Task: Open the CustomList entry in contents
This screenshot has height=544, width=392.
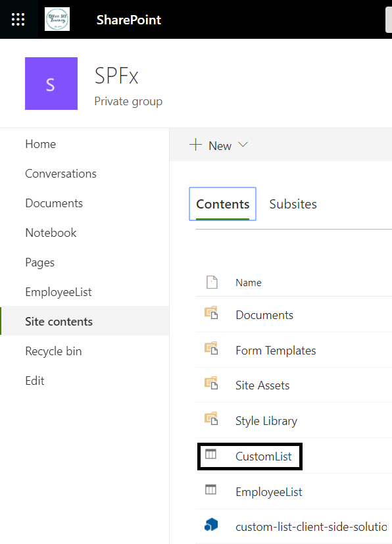Action: click(x=263, y=457)
